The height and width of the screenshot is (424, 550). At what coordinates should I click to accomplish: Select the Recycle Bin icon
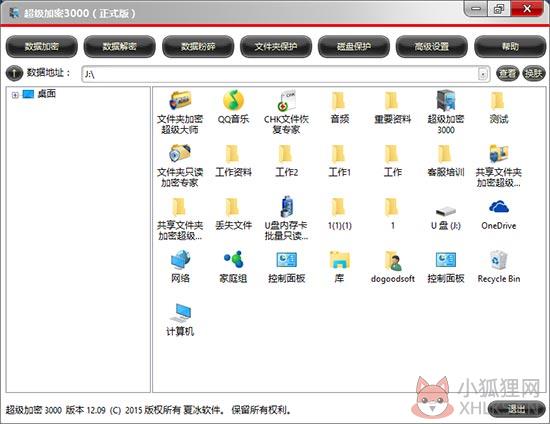click(498, 267)
